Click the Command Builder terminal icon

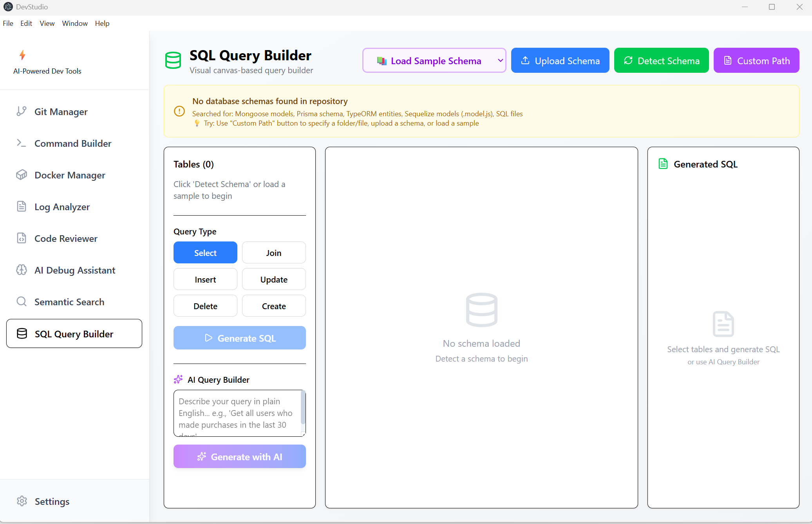(x=22, y=143)
